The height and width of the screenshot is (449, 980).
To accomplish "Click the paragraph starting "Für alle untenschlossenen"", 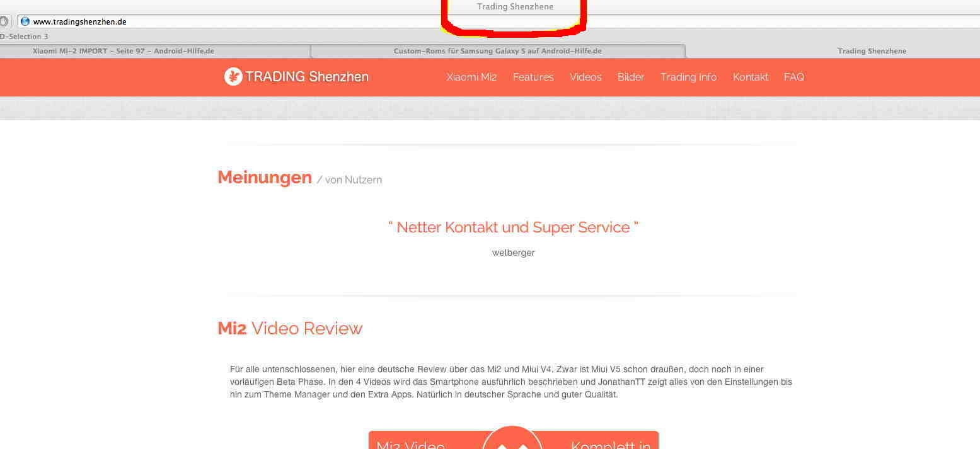I will [511, 382].
